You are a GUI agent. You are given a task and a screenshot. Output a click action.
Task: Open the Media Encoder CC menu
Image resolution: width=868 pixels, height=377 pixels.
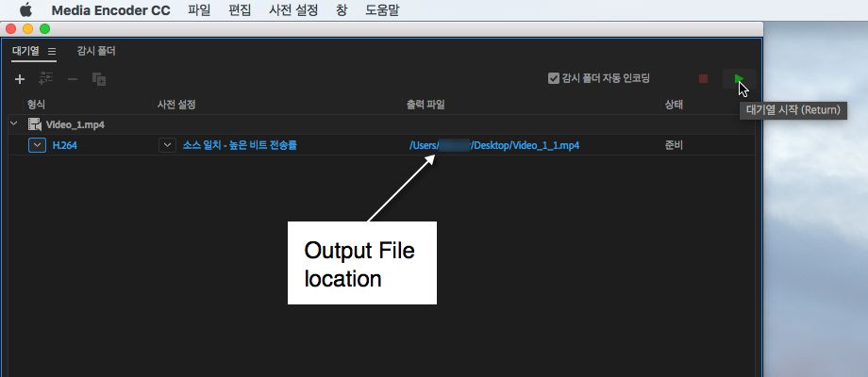(110, 10)
